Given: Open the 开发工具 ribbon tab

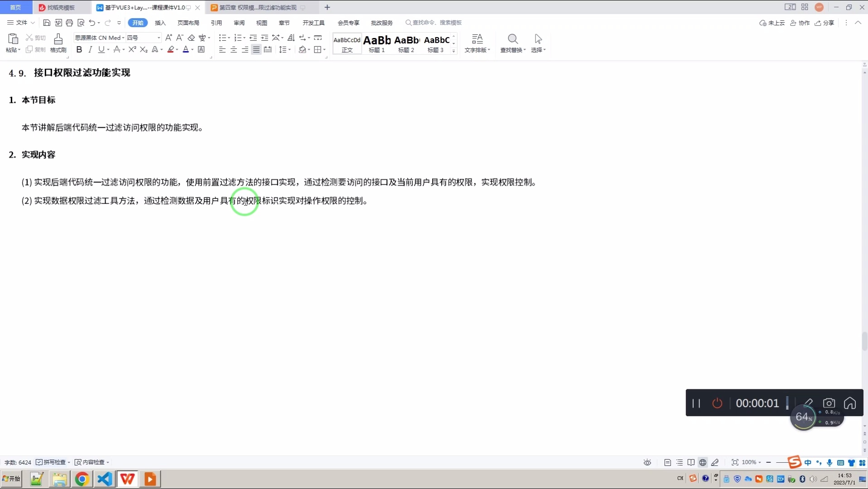Looking at the screenshot, I should click(x=313, y=23).
